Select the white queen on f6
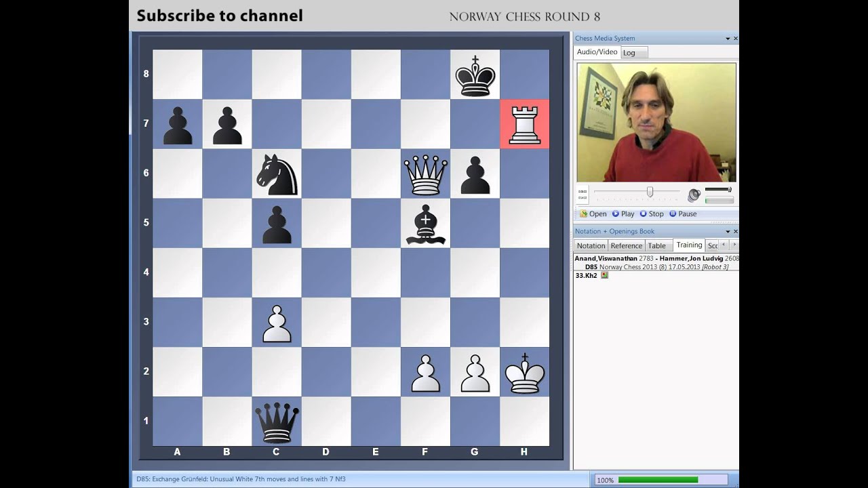Viewport: 868px width, 488px height. coord(425,174)
